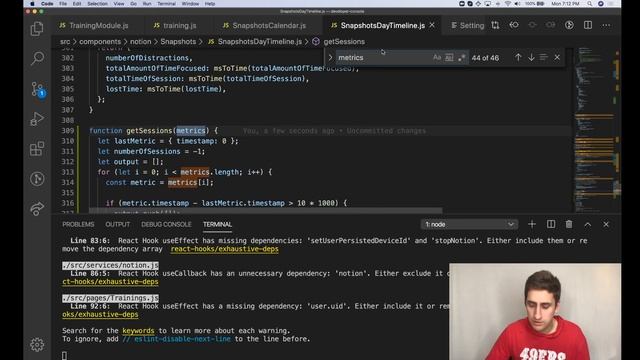
Task: Select the TERMINAL panel tab
Action: pyautogui.click(x=217, y=224)
